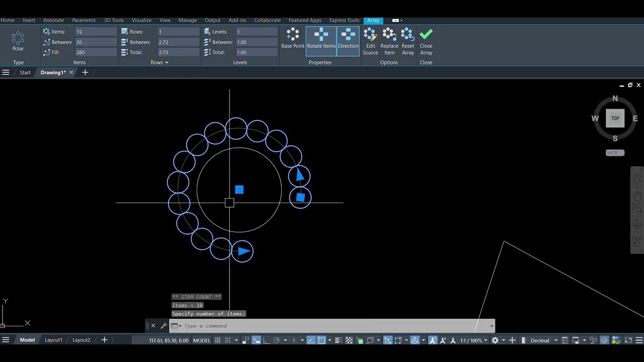
Task: Open the layout hamburger menu at bottom left
Action: coord(6,340)
